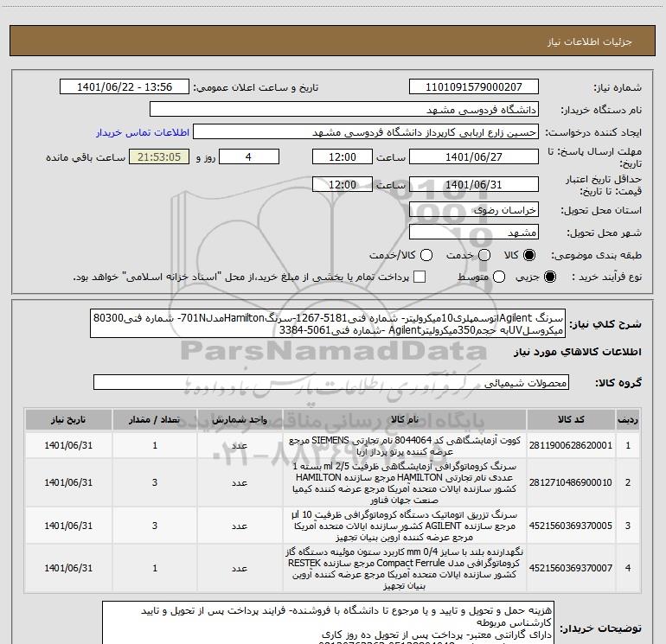Click item code 452156036937007
This screenshot has width=666, height=644.
[x=571, y=568]
